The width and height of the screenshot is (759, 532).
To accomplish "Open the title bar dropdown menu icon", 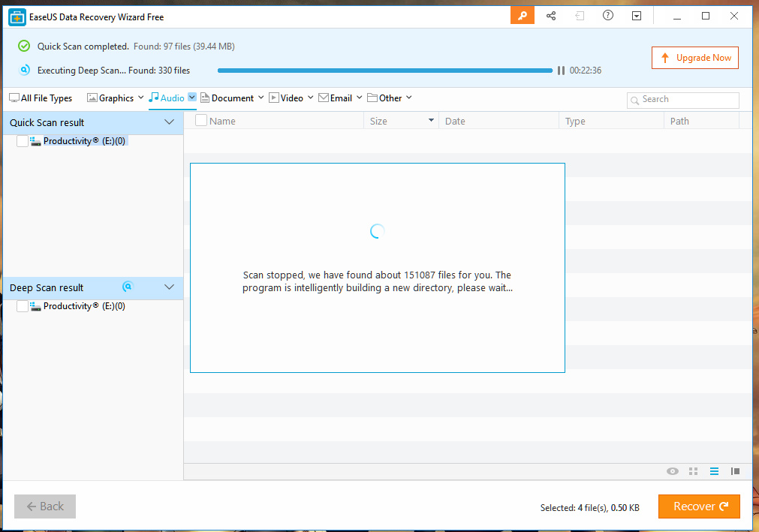I will (637, 16).
